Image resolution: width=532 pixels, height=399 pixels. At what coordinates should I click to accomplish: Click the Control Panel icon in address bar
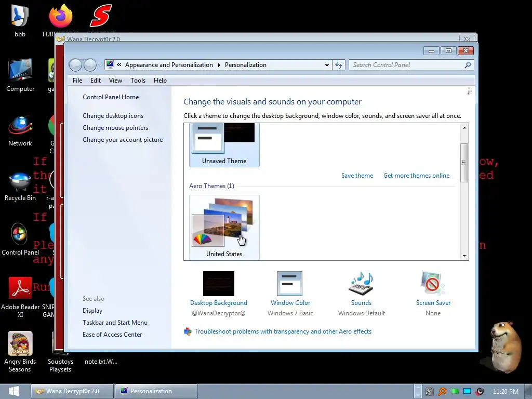tap(110, 64)
